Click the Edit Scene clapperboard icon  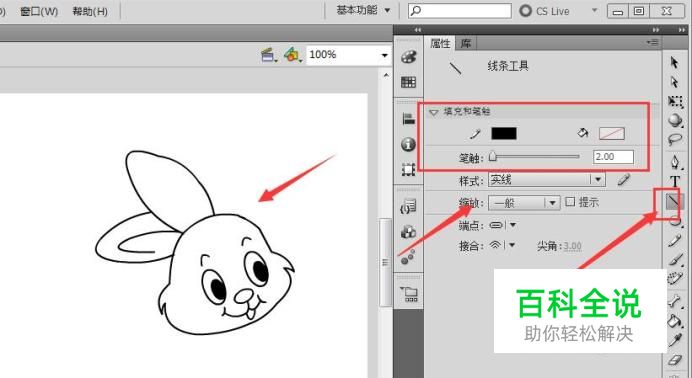click(268, 55)
